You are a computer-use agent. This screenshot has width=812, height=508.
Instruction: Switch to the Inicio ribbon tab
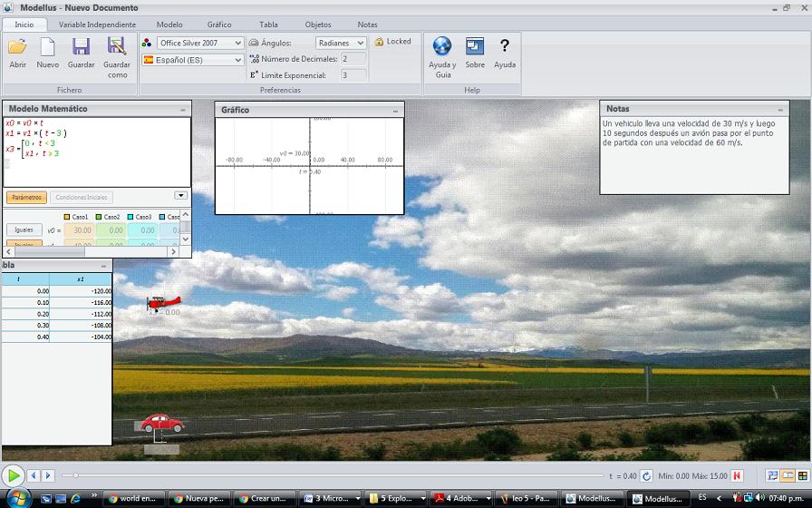pos(24,24)
